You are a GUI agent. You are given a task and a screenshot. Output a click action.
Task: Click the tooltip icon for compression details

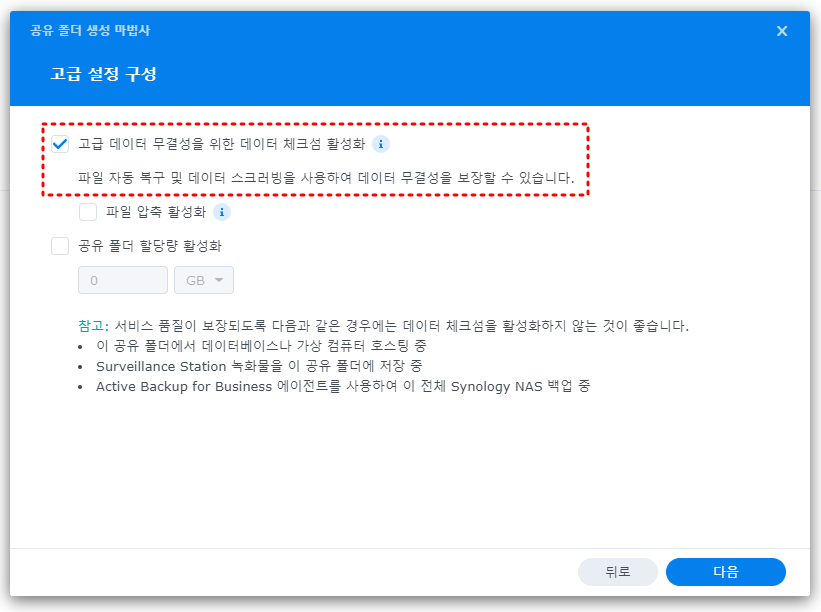[222, 212]
